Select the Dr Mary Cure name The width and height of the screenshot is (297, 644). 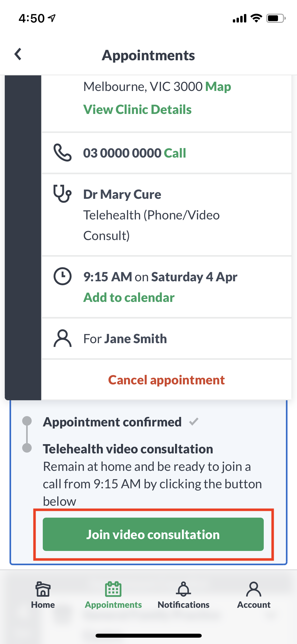pos(122,194)
